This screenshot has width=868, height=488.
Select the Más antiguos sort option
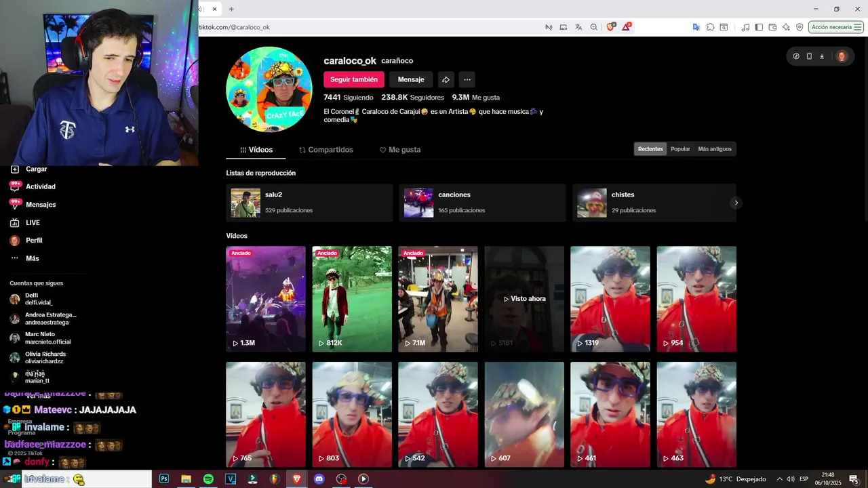pyautogui.click(x=715, y=149)
